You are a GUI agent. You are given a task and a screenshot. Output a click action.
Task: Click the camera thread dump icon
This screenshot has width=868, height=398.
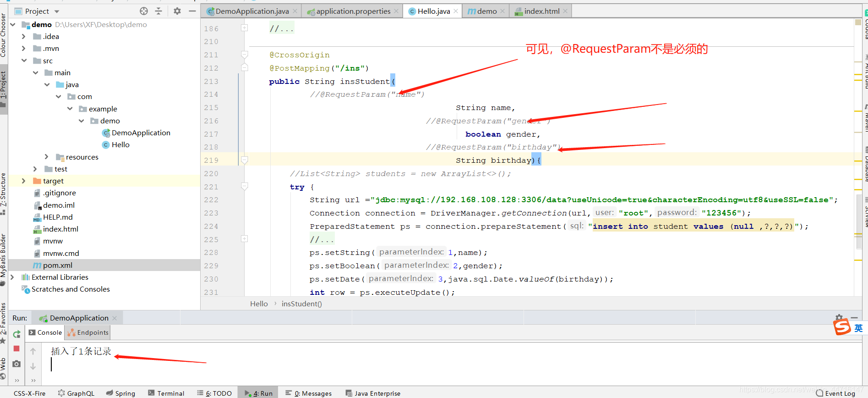click(16, 364)
